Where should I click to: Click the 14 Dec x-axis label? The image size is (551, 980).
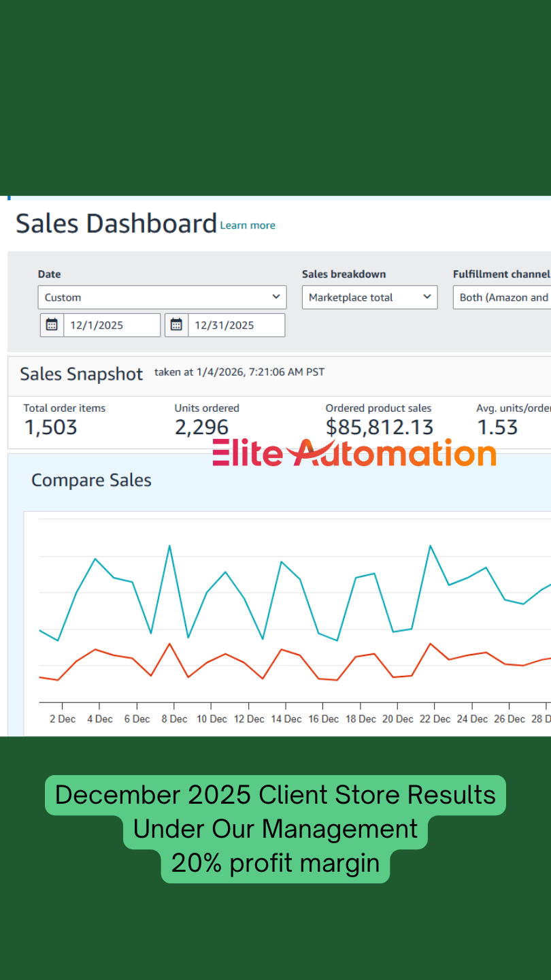(286, 719)
